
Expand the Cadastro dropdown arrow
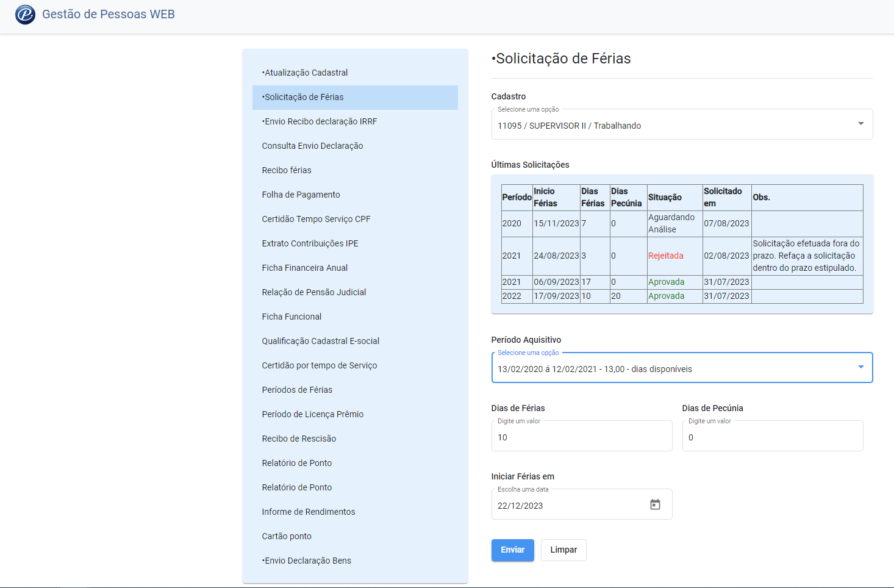tap(860, 124)
